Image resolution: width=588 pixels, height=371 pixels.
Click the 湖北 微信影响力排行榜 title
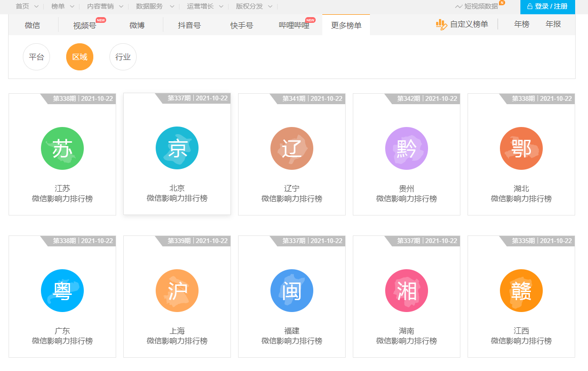tap(521, 194)
